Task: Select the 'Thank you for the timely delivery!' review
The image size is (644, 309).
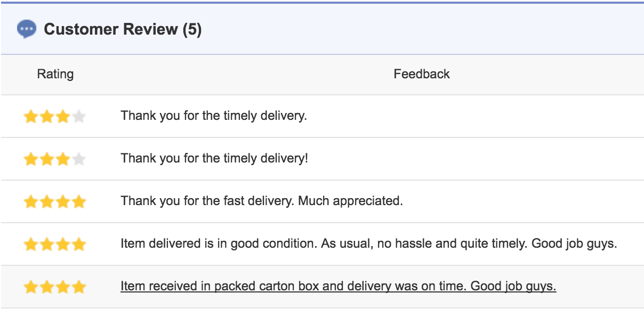Action: [214, 158]
